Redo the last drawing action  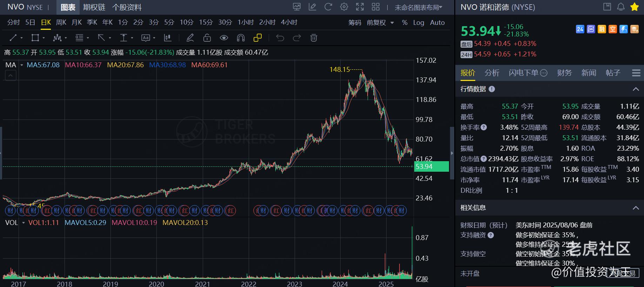point(297,37)
